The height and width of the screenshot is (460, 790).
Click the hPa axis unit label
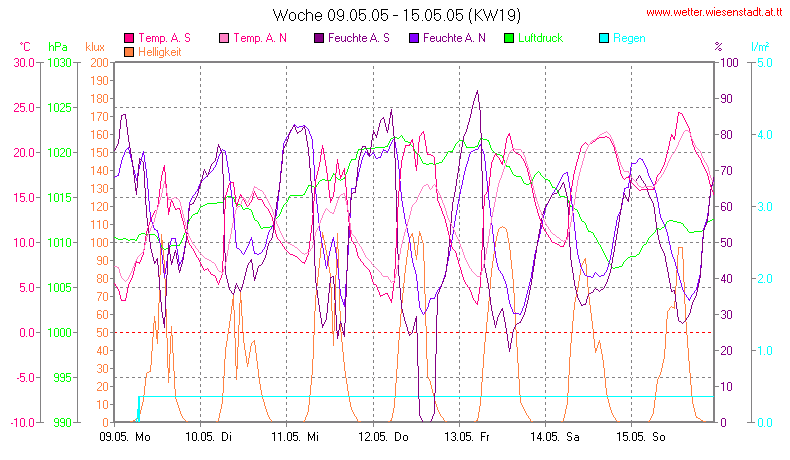point(58,47)
